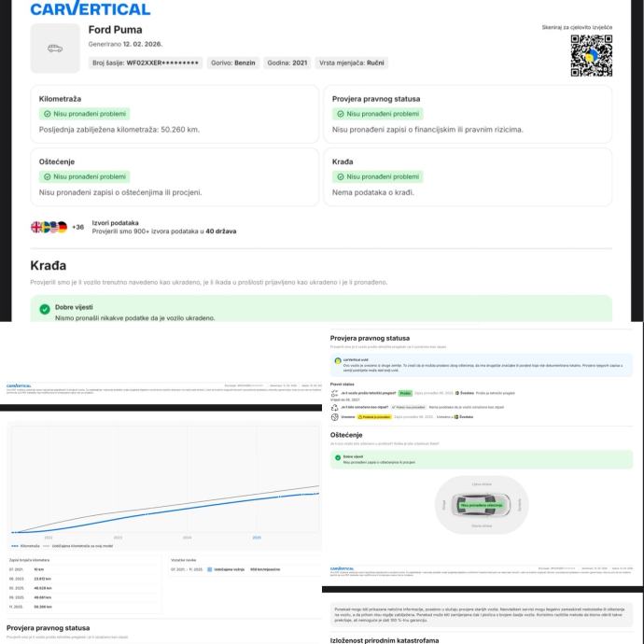The image size is (644, 644).
Task: Click the grey disclaimer box above natural disasters heading
Action: [x=482, y=615]
